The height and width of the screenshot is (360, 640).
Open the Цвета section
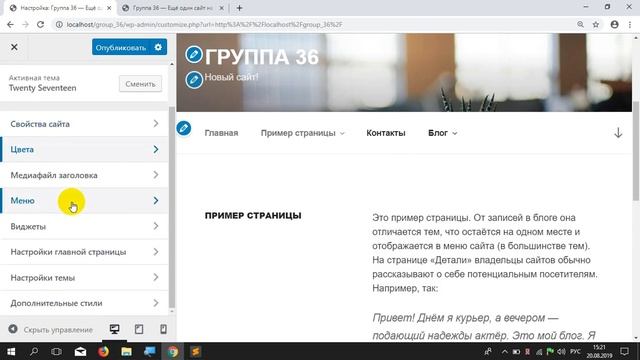point(84,149)
